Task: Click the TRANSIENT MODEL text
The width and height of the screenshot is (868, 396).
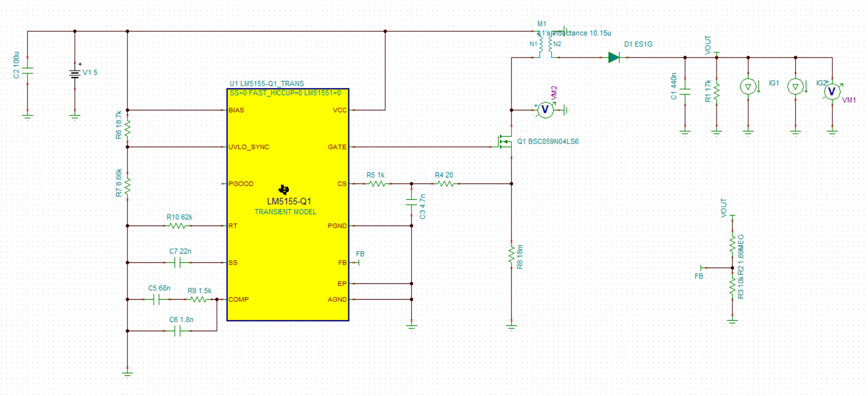Action: click(285, 212)
